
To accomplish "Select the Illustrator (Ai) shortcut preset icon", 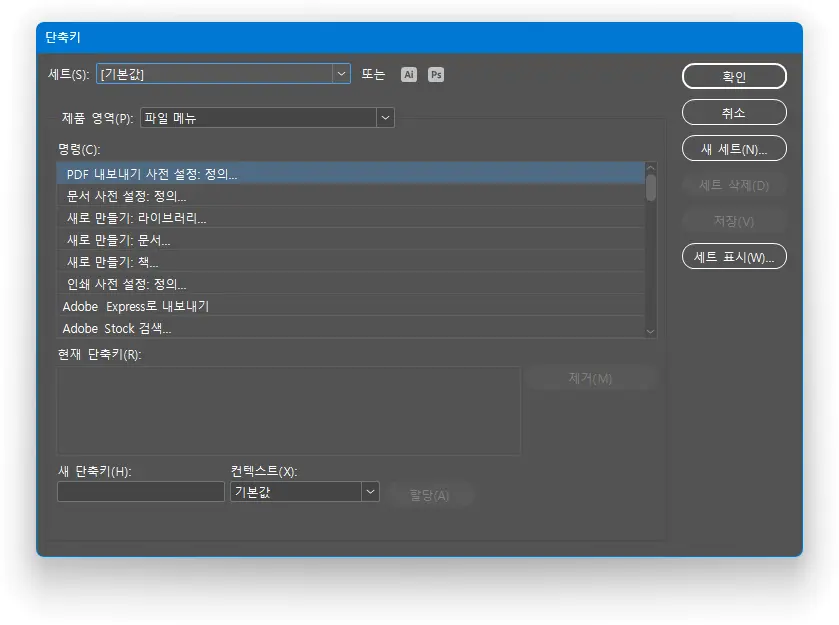I will (x=408, y=74).
